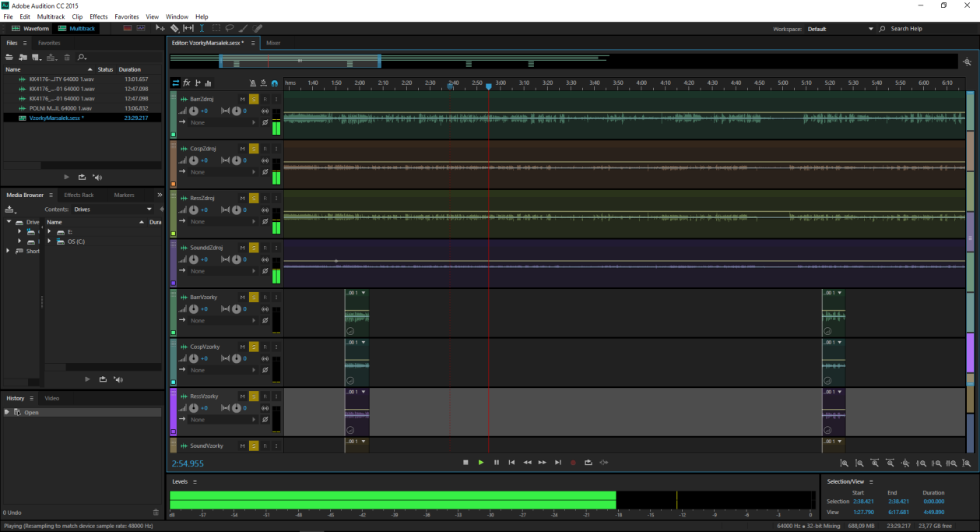
Task: Show the Effects (fx) track section
Action: (x=187, y=83)
